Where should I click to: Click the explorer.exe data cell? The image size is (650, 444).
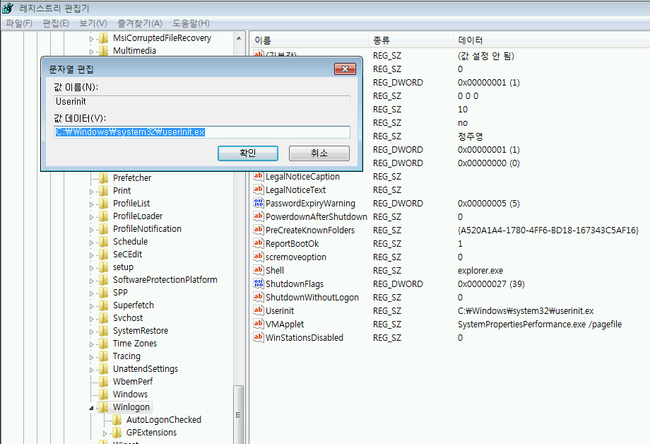tap(480, 271)
